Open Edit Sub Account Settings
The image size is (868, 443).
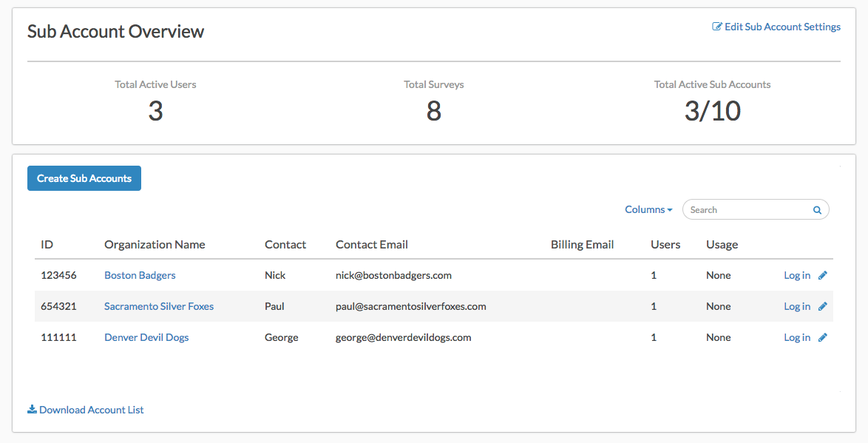pos(776,27)
